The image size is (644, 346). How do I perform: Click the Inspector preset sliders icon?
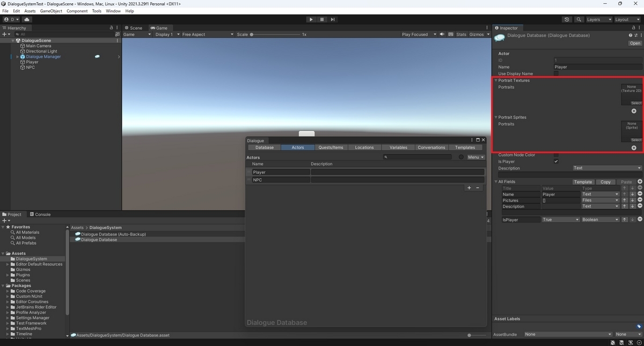[636, 35]
